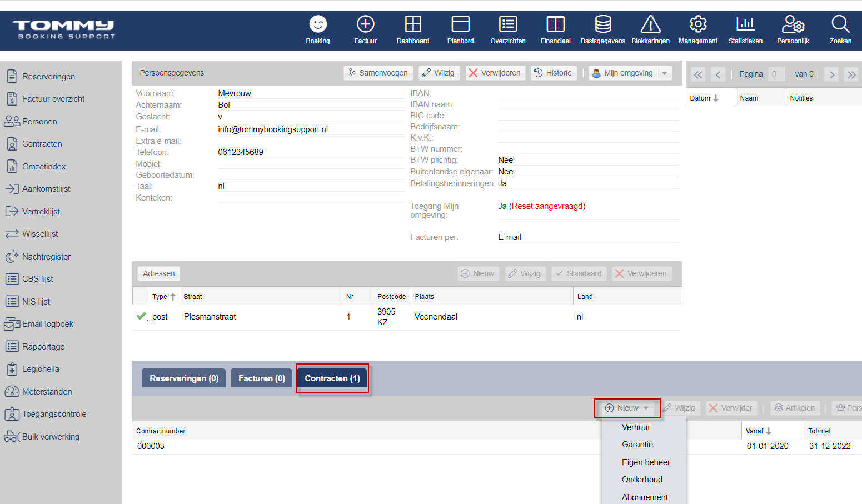The width and height of the screenshot is (862, 504).
Task: Click the Pagina number input field
Action: click(x=776, y=74)
